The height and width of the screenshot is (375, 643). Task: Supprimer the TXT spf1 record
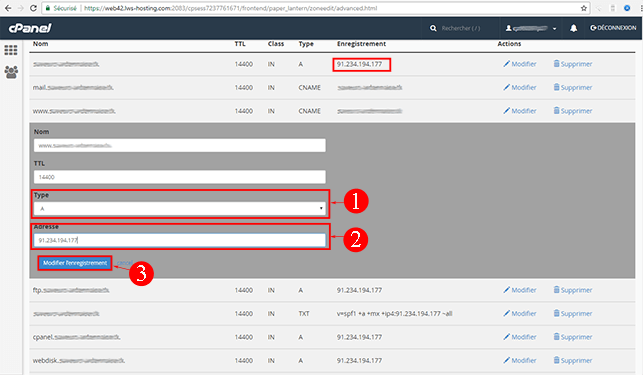pyautogui.click(x=573, y=313)
